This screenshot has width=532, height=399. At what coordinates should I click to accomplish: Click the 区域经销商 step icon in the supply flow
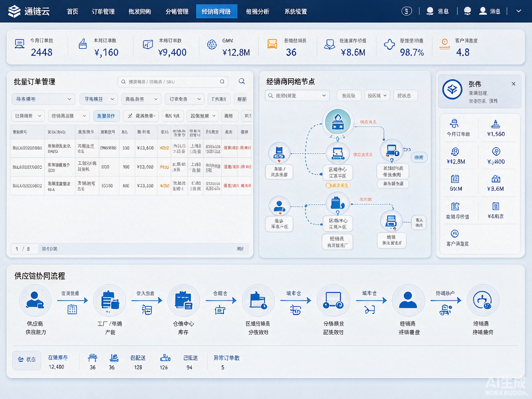[x=258, y=300]
